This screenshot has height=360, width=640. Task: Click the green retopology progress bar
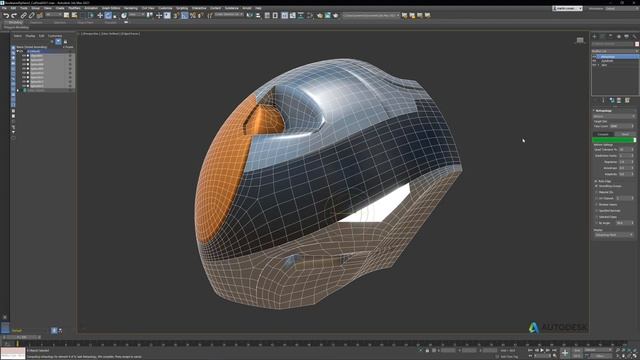coord(614,140)
